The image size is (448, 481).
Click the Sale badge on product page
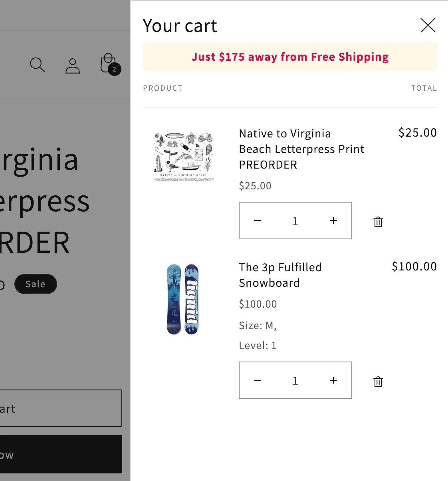tap(36, 284)
